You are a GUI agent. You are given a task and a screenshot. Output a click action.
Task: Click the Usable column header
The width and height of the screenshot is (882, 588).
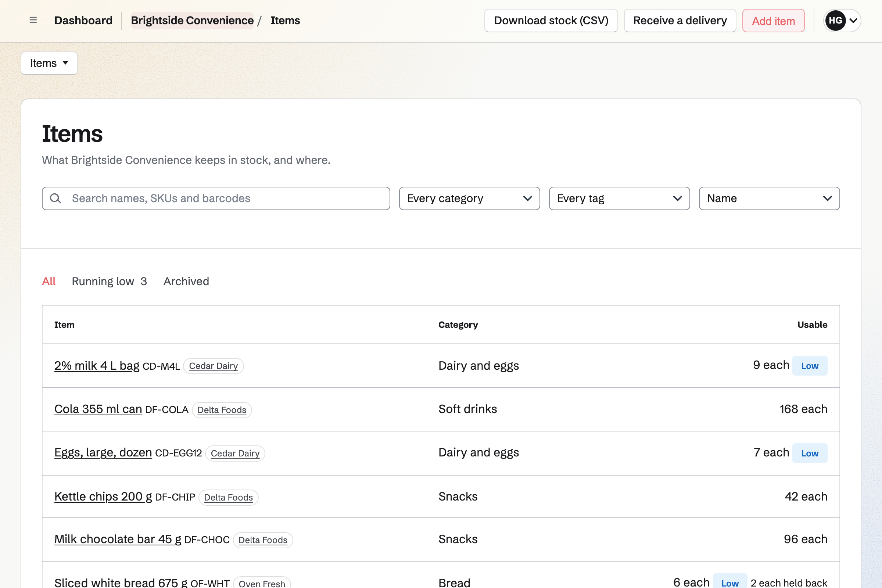coord(812,325)
